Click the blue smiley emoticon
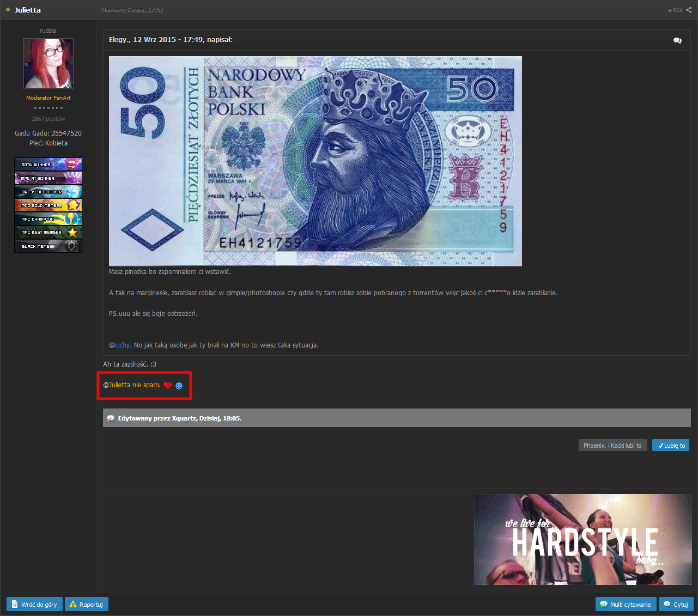The height and width of the screenshot is (616, 698). pos(179,386)
